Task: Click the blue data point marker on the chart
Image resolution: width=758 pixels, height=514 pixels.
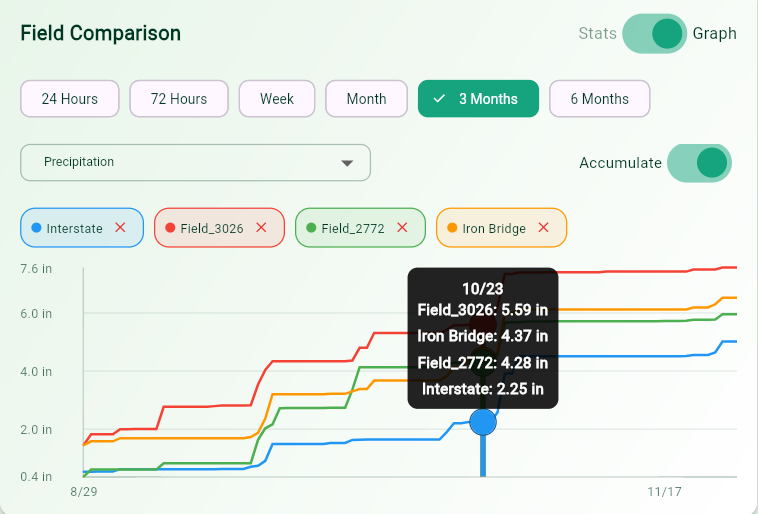Action: point(483,422)
